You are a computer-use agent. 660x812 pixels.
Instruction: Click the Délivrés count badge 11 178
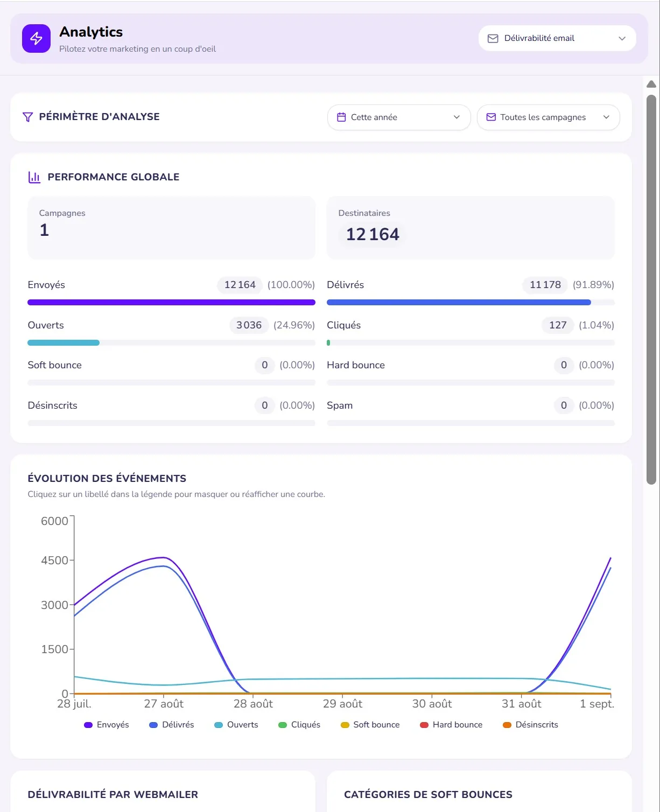click(545, 285)
